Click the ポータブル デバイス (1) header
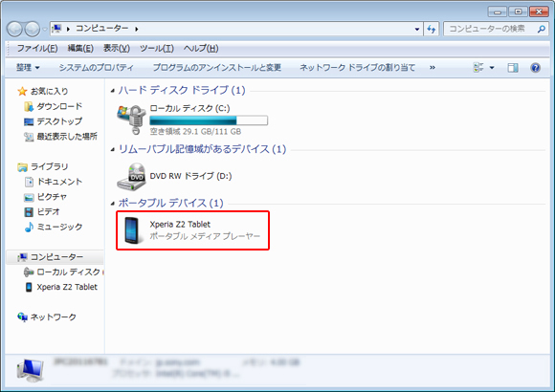555x392 pixels. (170, 203)
